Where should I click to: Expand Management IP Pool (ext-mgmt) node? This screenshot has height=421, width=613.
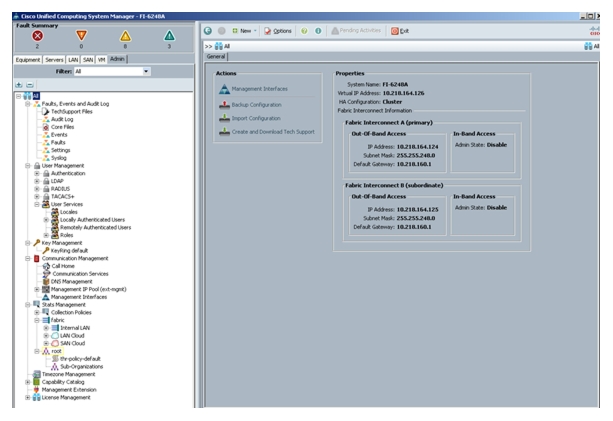[x=37, y=289]
